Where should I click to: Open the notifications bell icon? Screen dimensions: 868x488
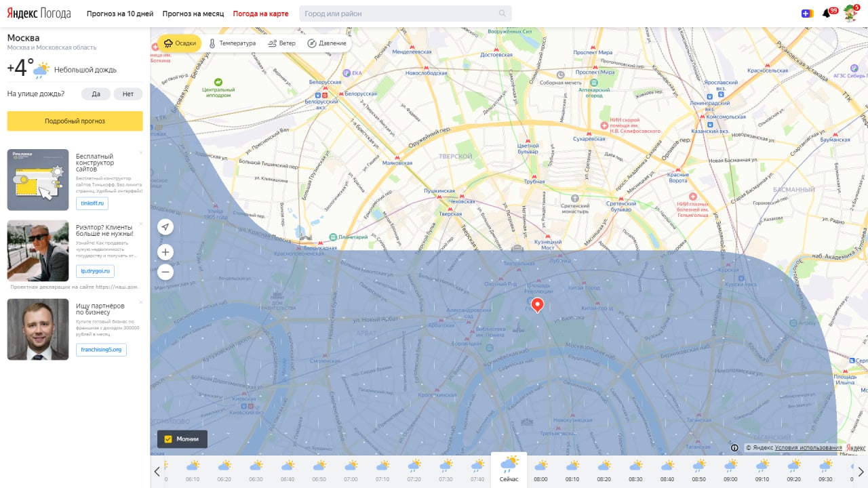[x=826, y=14]
